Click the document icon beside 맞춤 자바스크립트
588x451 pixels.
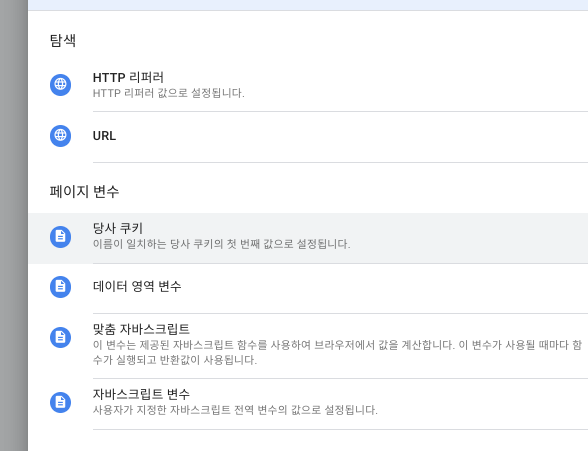[x=60, y=338]
